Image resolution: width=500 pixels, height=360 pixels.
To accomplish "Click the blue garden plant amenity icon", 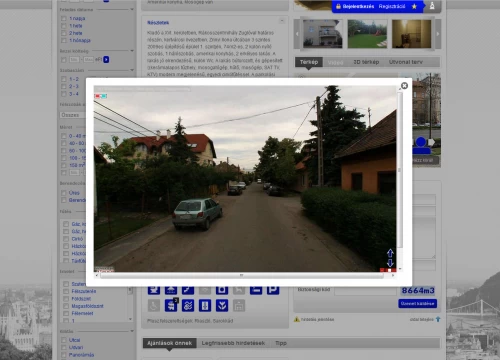I will point(222,305).
